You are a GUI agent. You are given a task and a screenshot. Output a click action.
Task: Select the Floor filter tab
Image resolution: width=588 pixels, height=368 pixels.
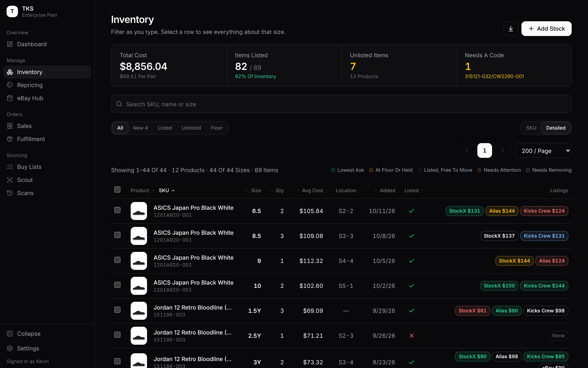(x=216, y=128)
